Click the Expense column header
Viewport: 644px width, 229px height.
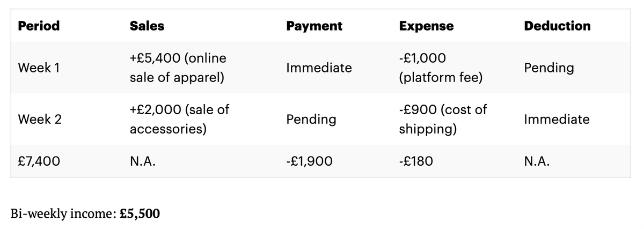[x=426, y=26]
